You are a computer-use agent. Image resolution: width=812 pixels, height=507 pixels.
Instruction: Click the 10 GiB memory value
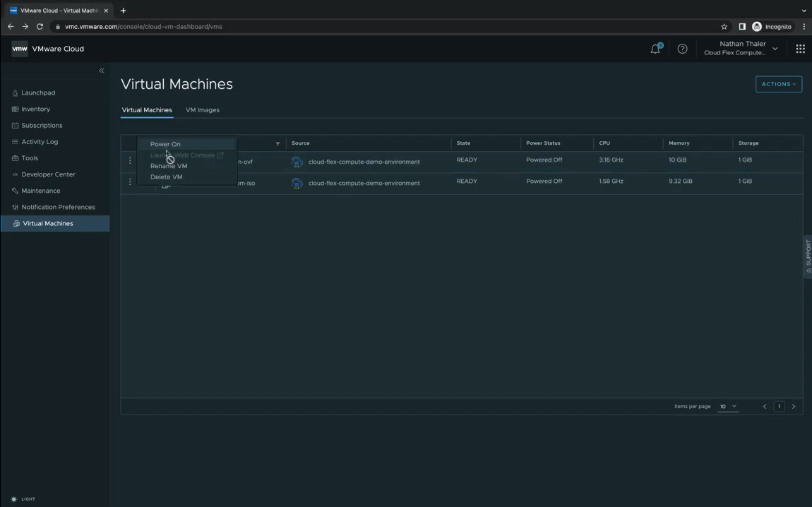[x=677, y=160]
